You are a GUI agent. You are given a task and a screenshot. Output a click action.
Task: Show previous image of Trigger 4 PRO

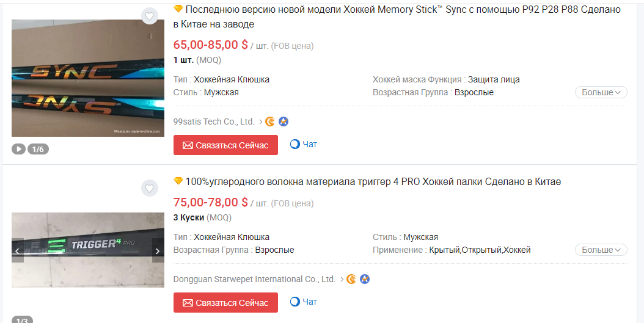(x=18, y=250)
